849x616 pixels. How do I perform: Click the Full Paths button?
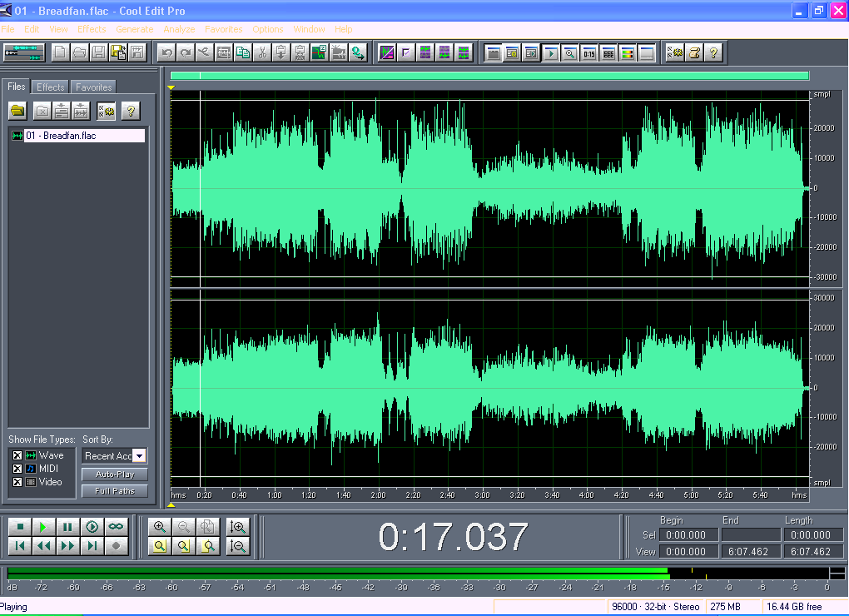point(115,491)
